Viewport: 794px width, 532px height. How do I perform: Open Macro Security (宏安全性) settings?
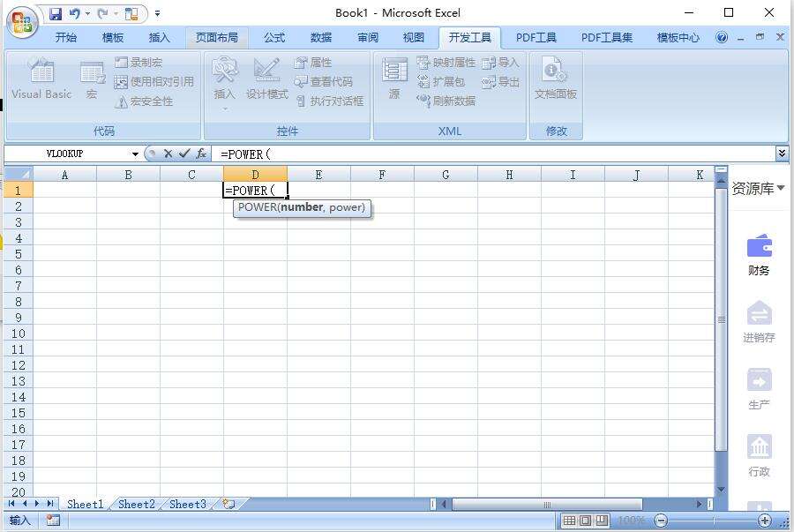(144, 101)
